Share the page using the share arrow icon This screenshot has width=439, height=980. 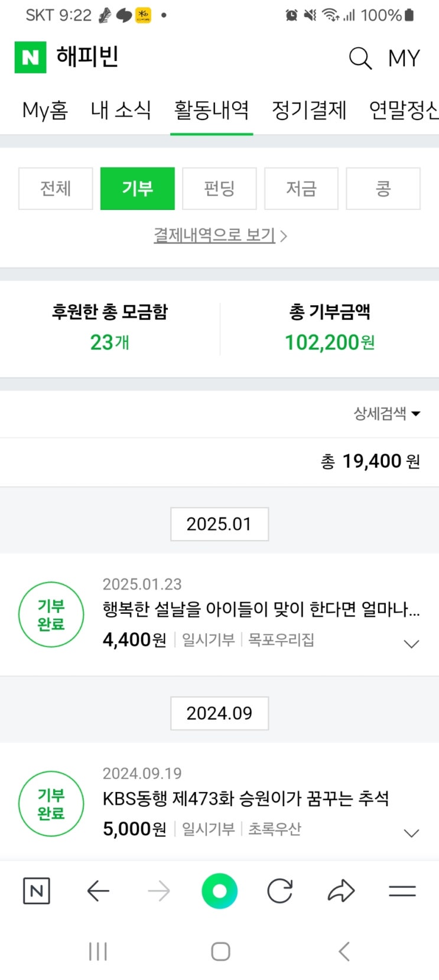pyautogui.click(x=341, y=891)
